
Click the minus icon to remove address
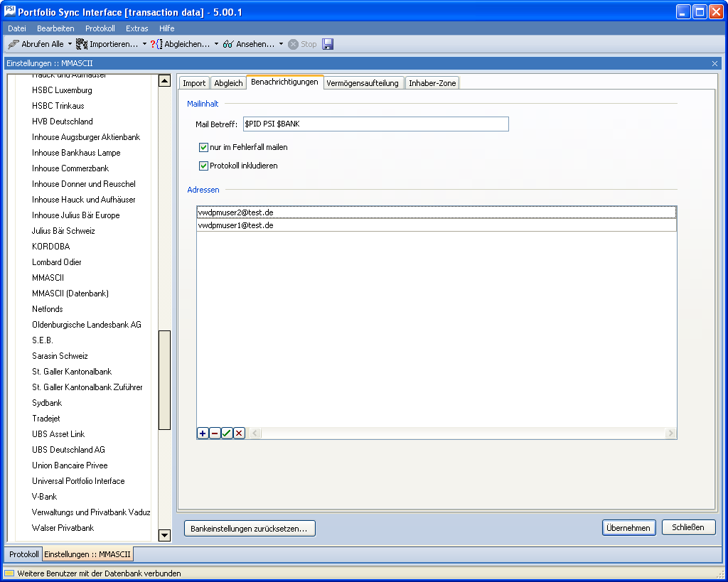(x=215, y=433)
